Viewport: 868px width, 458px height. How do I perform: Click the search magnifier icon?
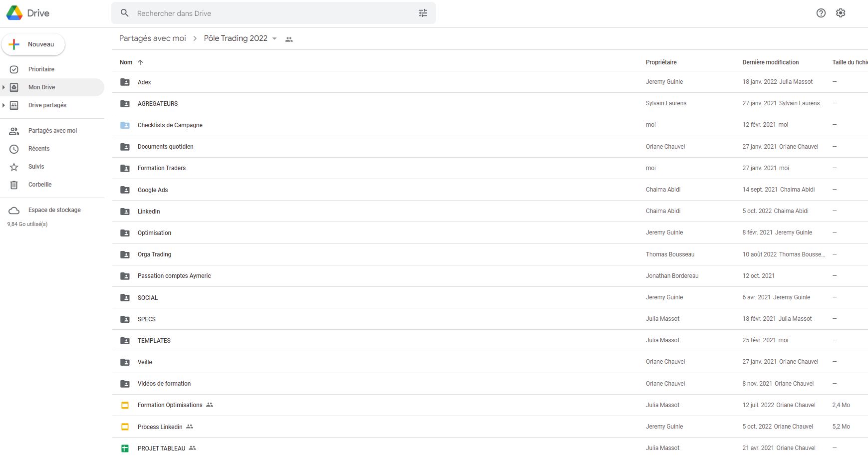tap(125, 13)
